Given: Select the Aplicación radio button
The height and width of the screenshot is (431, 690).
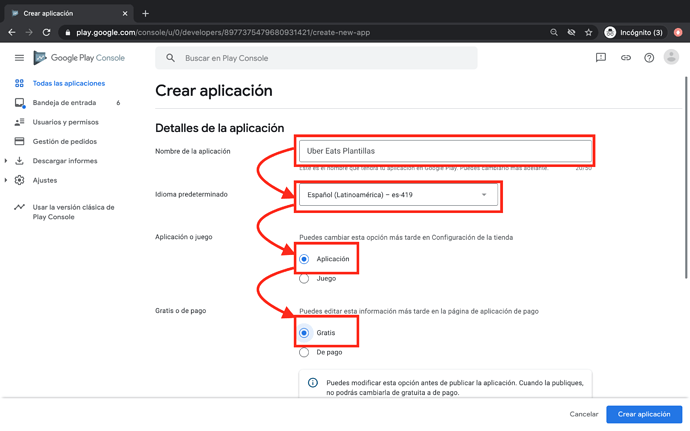Looking at the screenshot, I should click(304, 259).
